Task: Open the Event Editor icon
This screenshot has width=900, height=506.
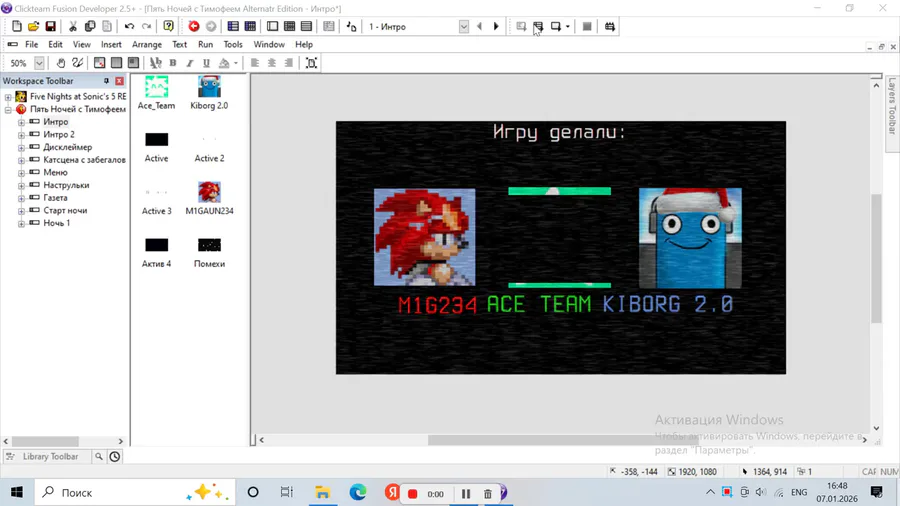Action: coord(289,26)
